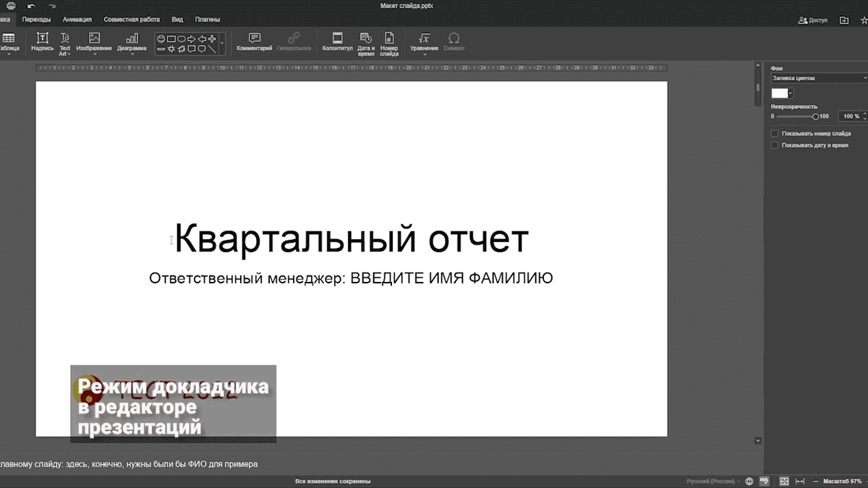Click the Квартальный отчет slide title
Screen dimensions: 868x488
tap(352, 238)
